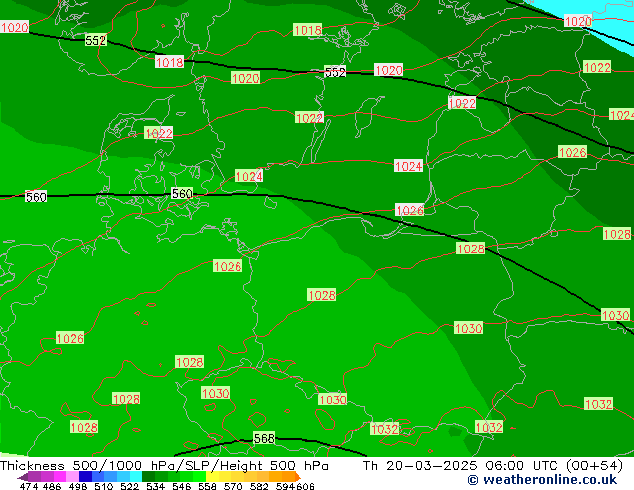The height and width of the screenshot is (490, 634).
Task: Click the 1020 pressure label in top-left corner
Action: coord(15,27)
